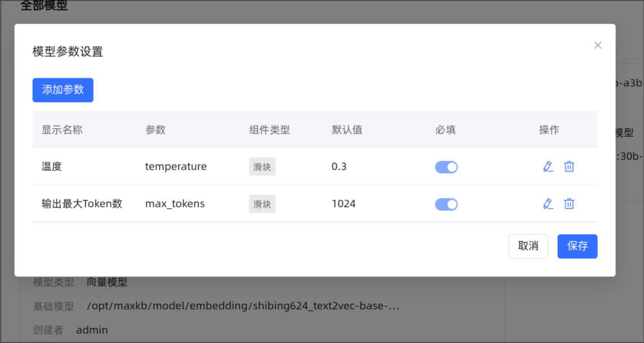Edit the max_tokens parameter with pencil icon
Image resolution: width=644 pixels, height=343 pixels.
[548, 204]
